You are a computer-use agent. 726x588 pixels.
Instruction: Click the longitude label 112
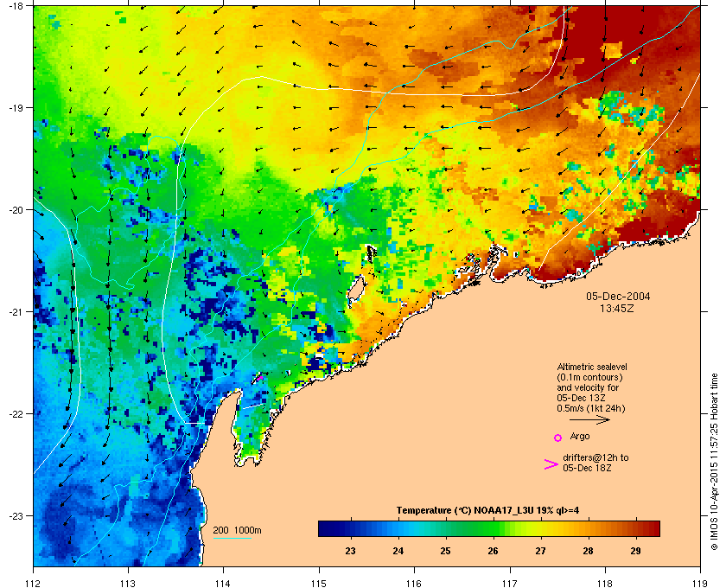click(x=33, y=583)
